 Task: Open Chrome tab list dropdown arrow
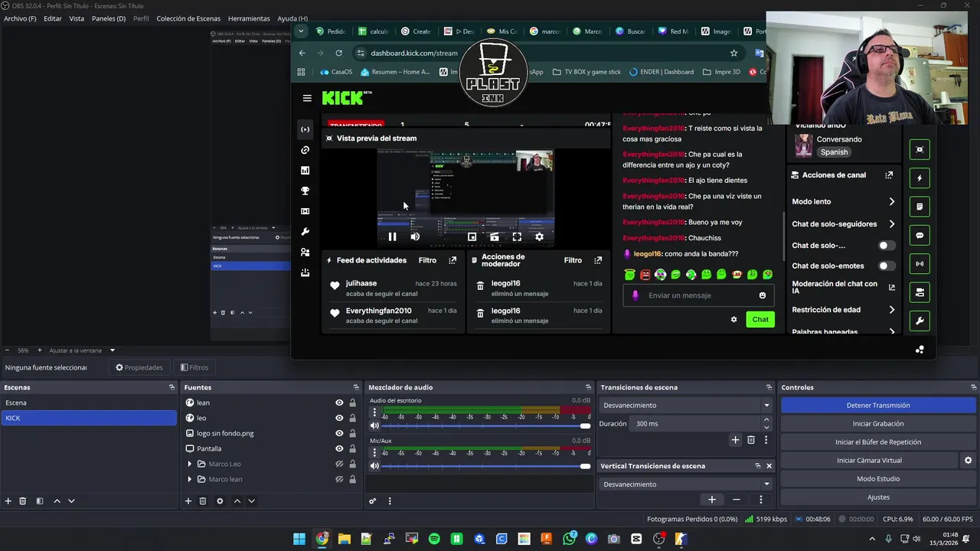pyautogui.click(x=301, y=31)
